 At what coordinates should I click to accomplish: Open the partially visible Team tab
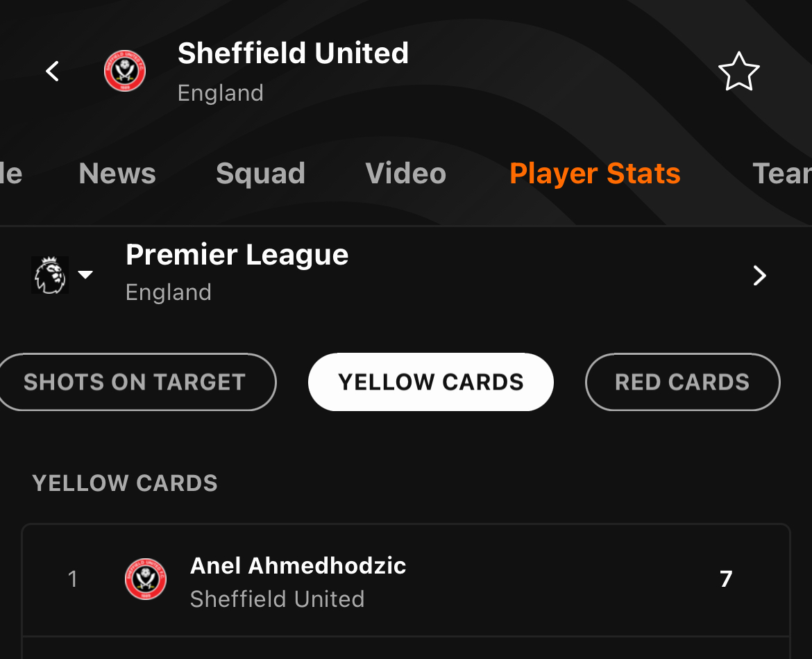click(782, 173)
